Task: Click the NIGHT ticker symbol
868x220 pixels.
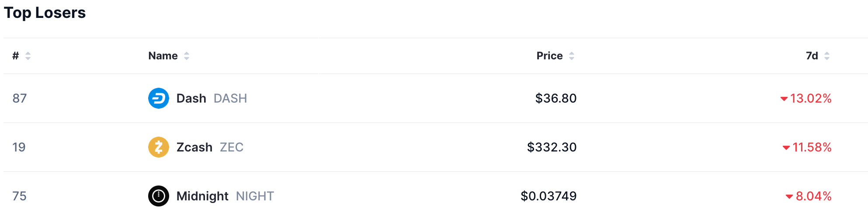Action: tap(255, 196)
